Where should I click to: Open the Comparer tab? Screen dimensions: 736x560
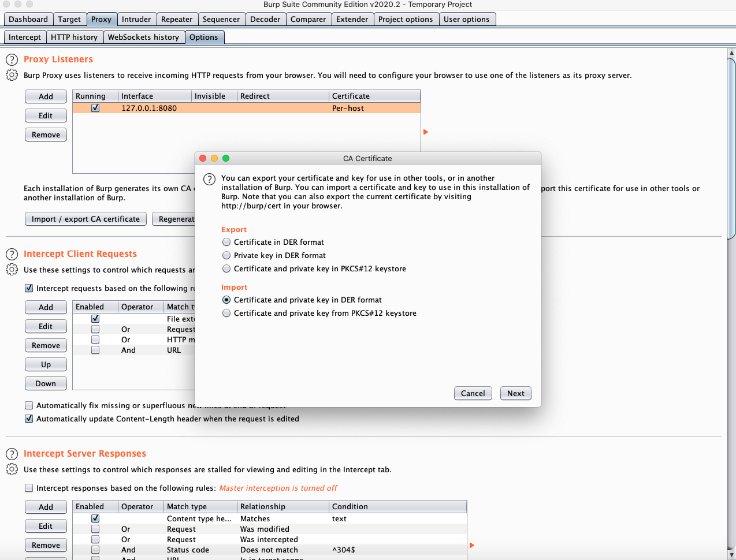point(308,19)
